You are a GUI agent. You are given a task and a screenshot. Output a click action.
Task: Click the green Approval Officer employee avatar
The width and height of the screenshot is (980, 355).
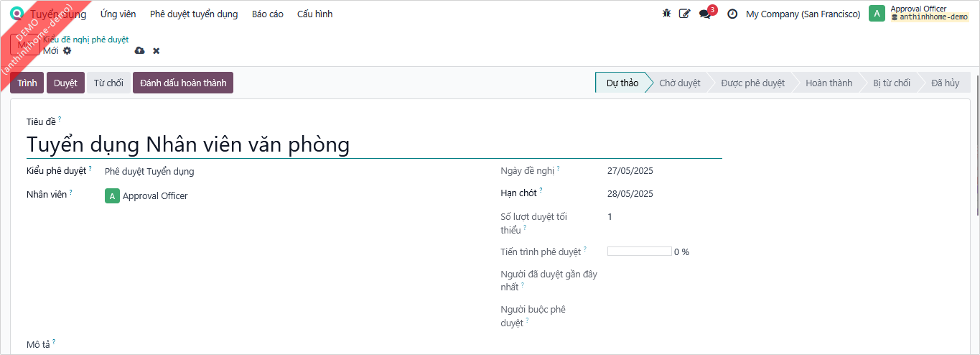[112, 195]
